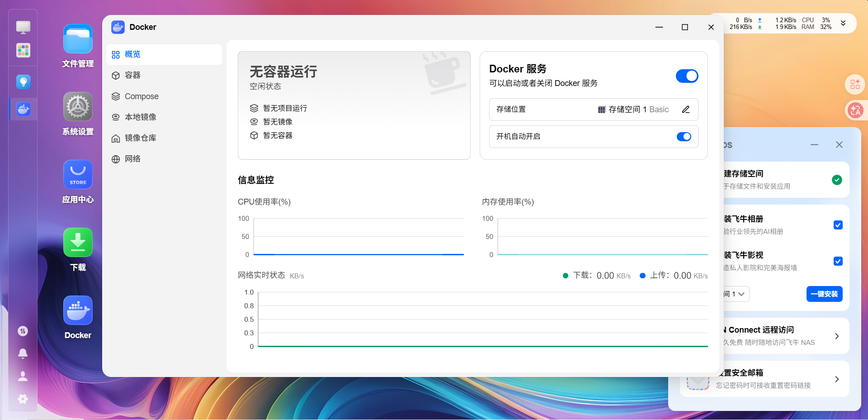The height and width of the screenshot is (420, 868).
Task: Select 概览 in the Docker sidebar
Action: click(x=164, y=54)
